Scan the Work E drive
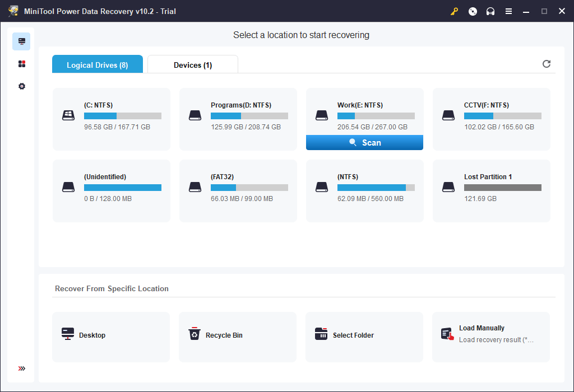 364,142
